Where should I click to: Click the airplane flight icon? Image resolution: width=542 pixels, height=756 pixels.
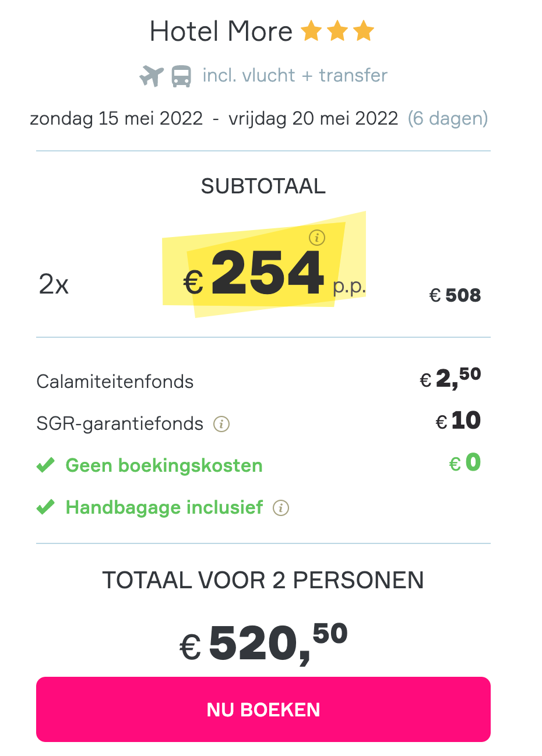[152, 76]
